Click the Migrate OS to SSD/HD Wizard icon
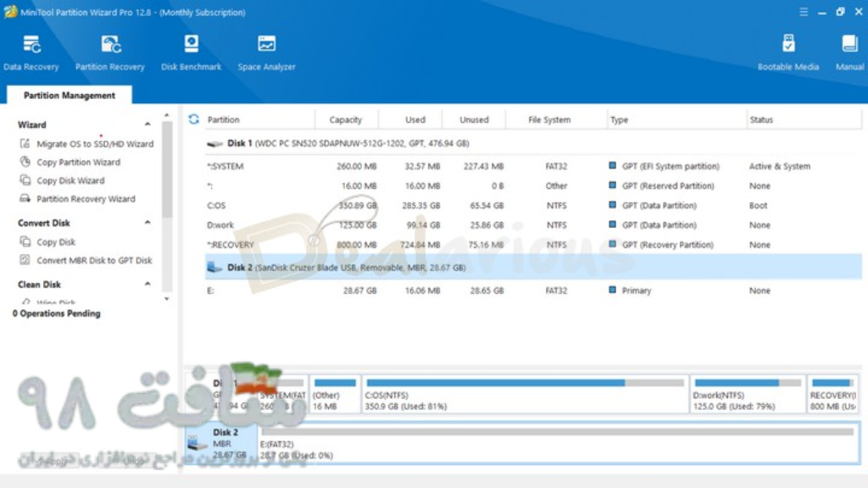Image resolution: width=868 pixels, height=488 pixels. [x=25, y=143]
